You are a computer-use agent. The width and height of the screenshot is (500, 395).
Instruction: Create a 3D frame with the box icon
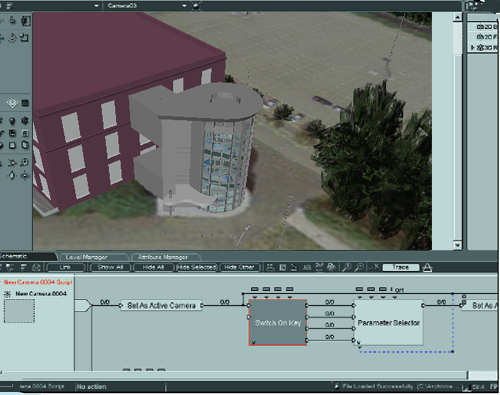[25, 145]
